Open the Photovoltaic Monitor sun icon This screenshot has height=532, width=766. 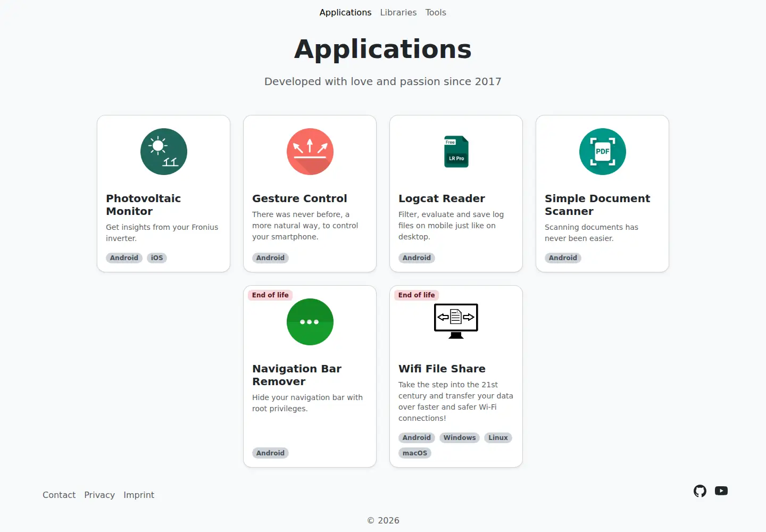tap(164, 152)
